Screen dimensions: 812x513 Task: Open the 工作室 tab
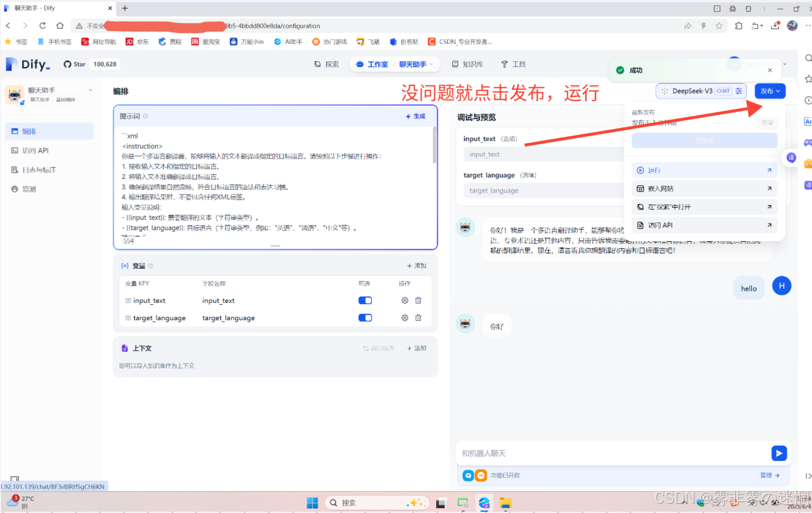pos(372,64)
